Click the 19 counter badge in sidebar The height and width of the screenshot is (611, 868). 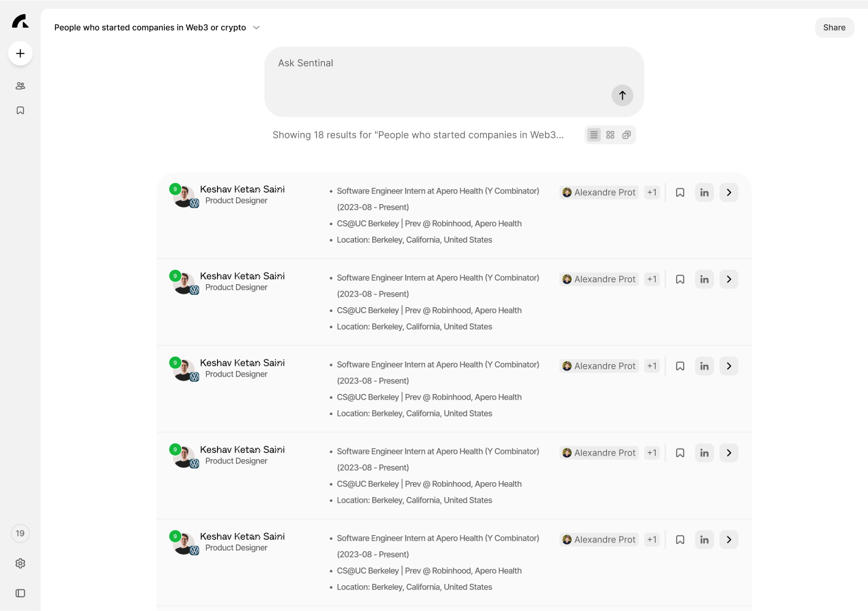(20, 534)
